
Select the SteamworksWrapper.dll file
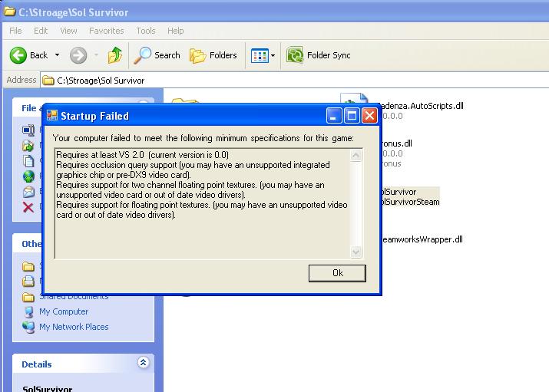[422, 239]
